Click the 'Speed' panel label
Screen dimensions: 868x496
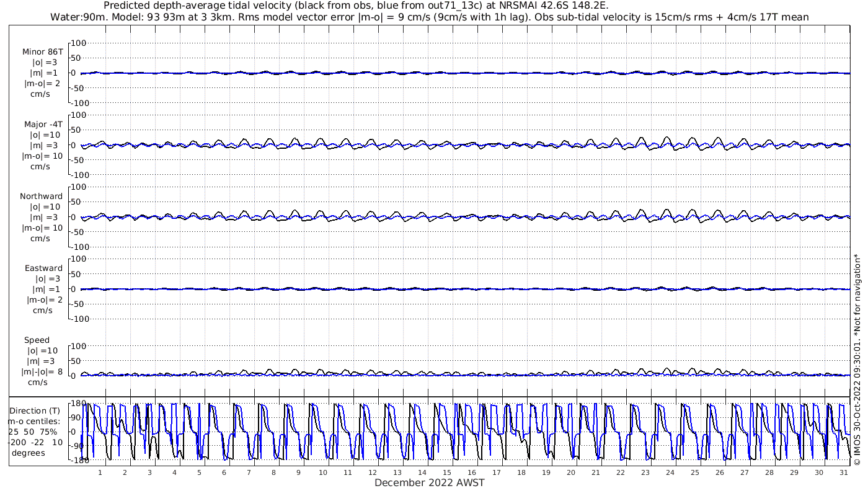37,340
